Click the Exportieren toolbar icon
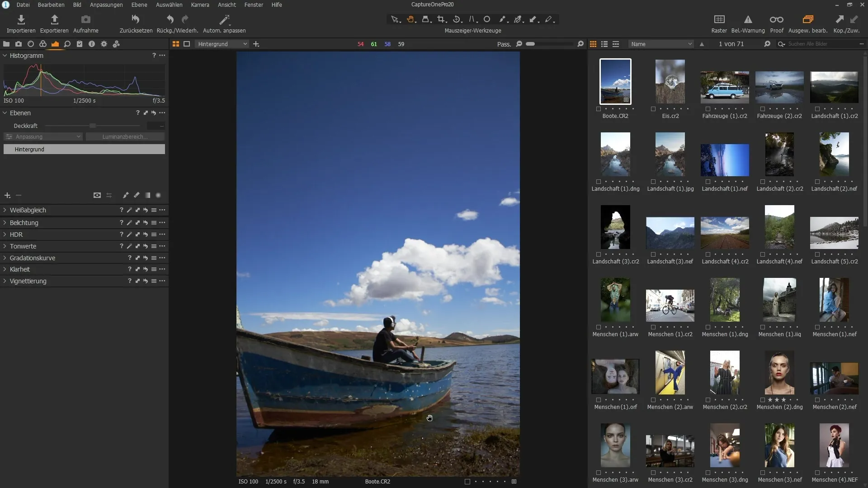This screenshot has height=488, width=868. click(x=54, y=19)
